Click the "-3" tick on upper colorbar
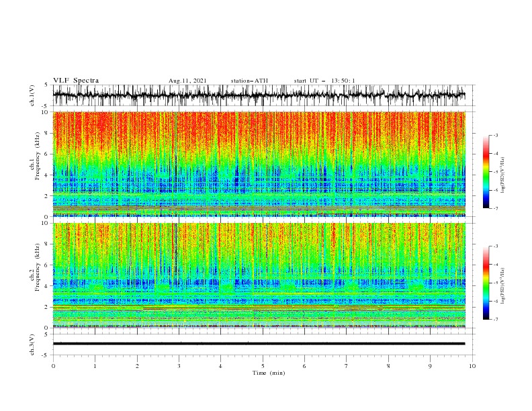The width and height of the screenshot is (532, 411). point(495,135)
